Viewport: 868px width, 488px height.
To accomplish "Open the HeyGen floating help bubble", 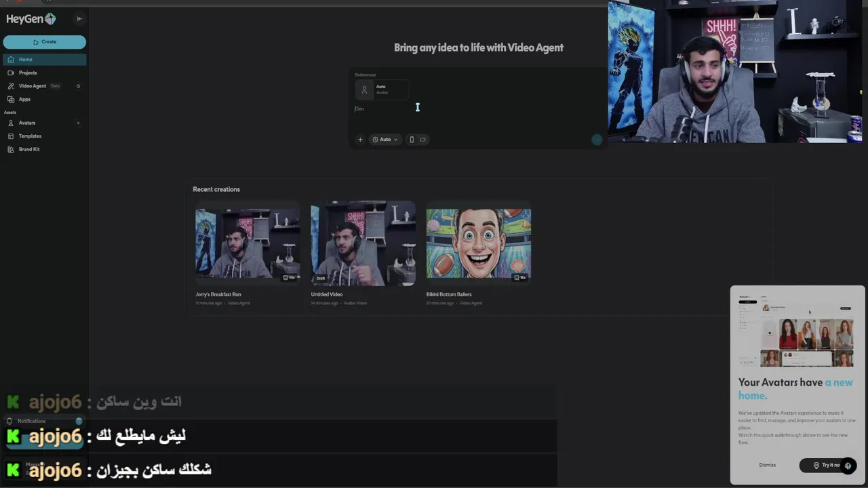I will pos(848,466).
